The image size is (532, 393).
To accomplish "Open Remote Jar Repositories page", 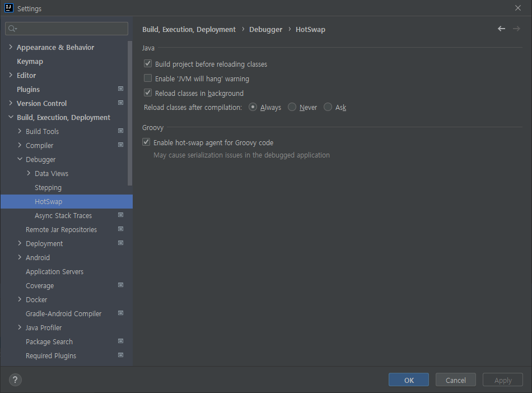I will 61,230.
